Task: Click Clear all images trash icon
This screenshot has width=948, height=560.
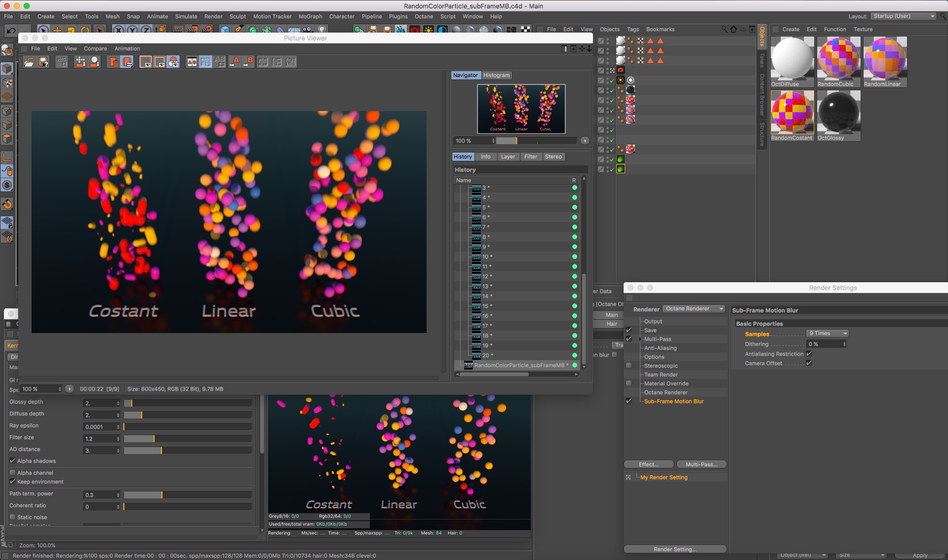Action: coord(113,62)
